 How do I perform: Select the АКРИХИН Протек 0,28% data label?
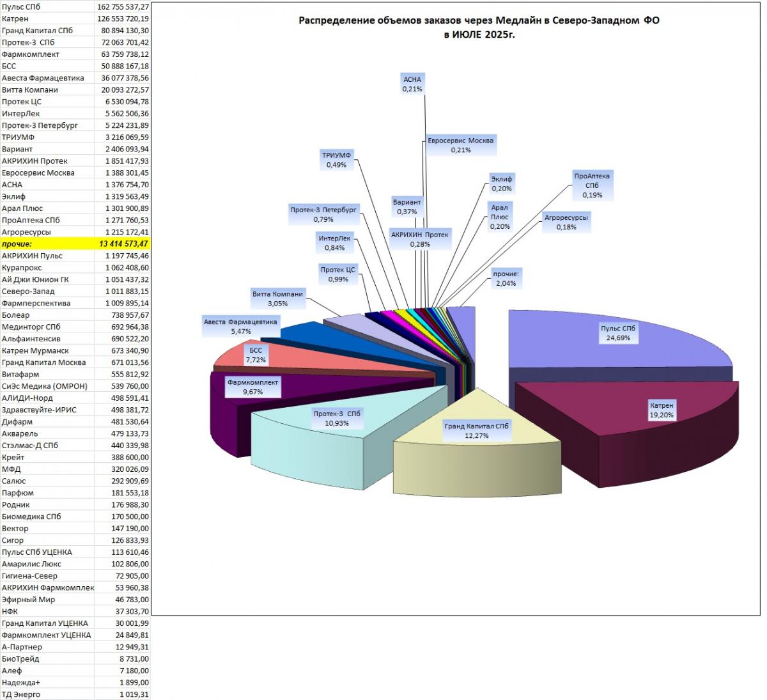pyautogui.click(x=420, y=239)
